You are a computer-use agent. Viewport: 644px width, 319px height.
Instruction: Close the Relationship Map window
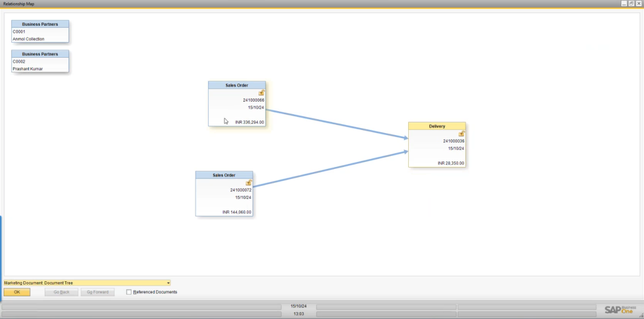639,4
